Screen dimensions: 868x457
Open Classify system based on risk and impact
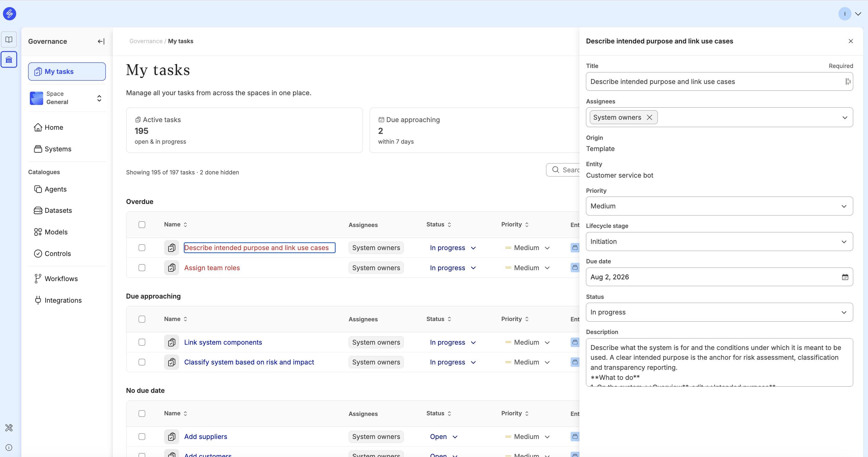click(x=249, y=362)
